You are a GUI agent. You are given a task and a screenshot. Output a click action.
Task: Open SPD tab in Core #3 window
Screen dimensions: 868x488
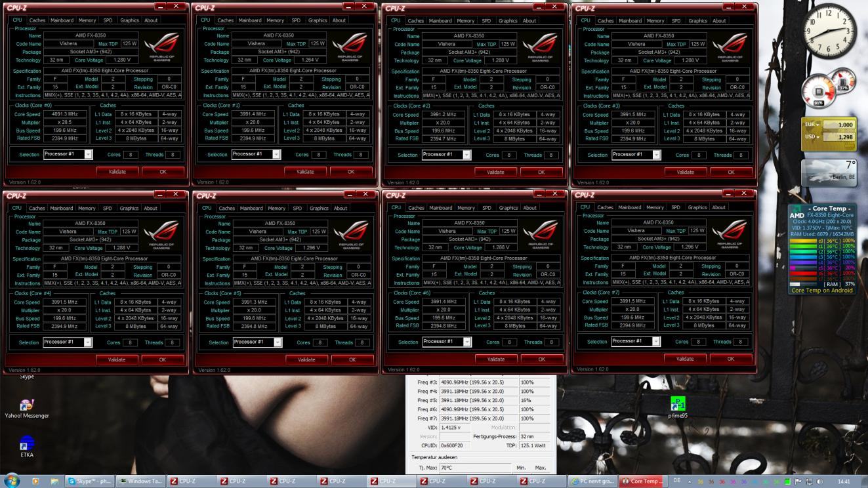point(676,20)
